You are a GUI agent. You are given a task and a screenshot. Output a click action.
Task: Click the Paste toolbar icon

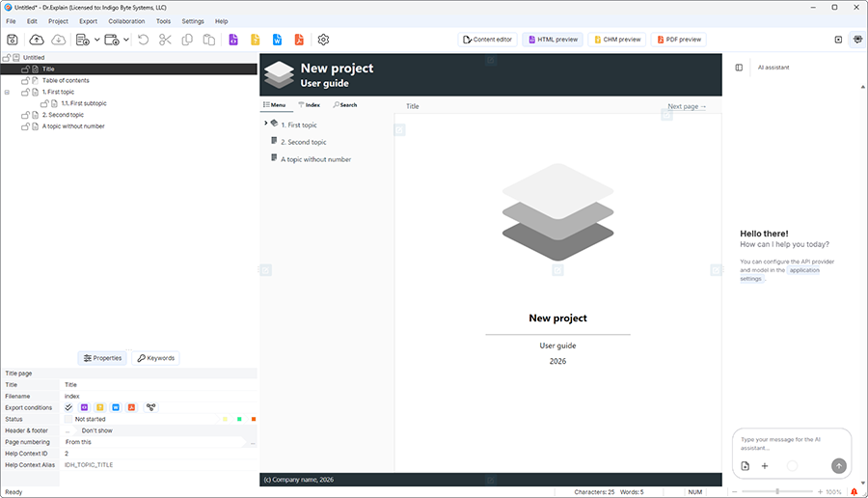[x=208, y=40]
